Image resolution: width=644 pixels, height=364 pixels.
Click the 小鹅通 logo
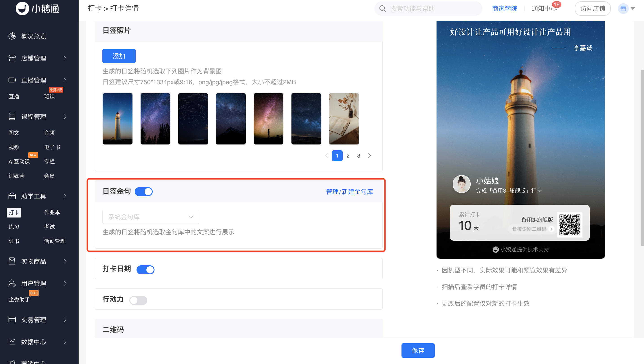click(x=37, y=9)
